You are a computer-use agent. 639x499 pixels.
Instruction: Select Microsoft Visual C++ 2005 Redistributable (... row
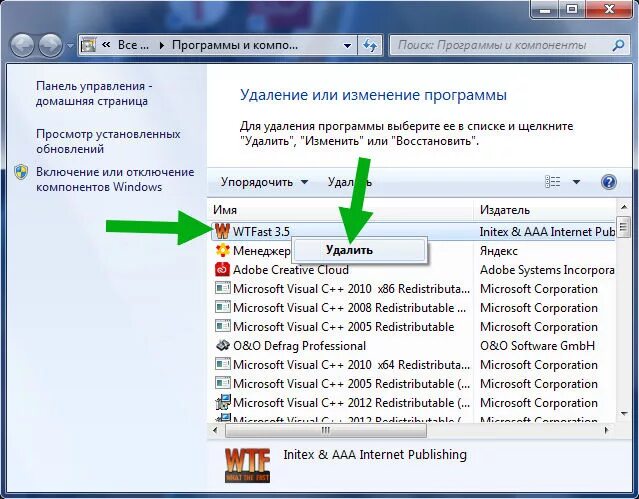click(413, 384)
